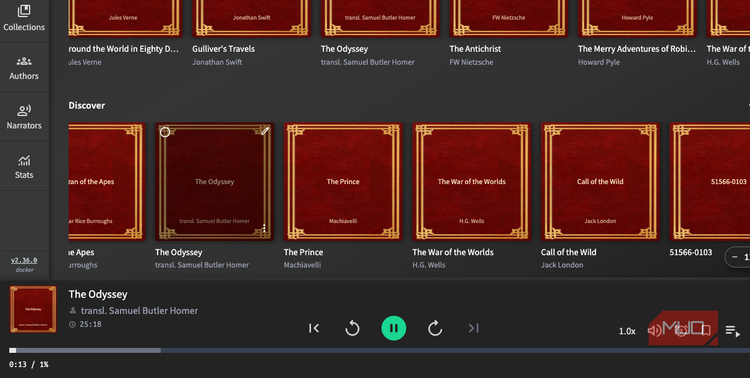Open Call of the Wild cover
Viewport: 750px width, 378px height.
pos(600,181)
